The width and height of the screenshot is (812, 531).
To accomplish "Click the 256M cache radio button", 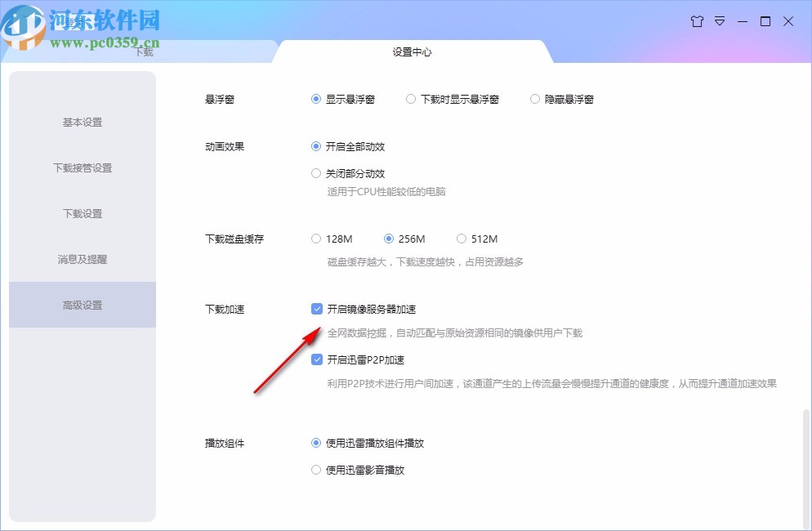I will click(x=389, y=239).
